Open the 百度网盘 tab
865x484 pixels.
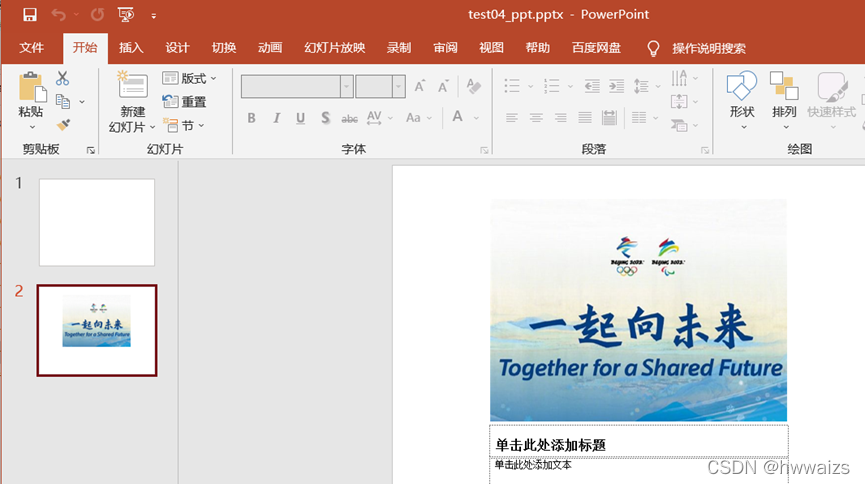tap(596, 48)
